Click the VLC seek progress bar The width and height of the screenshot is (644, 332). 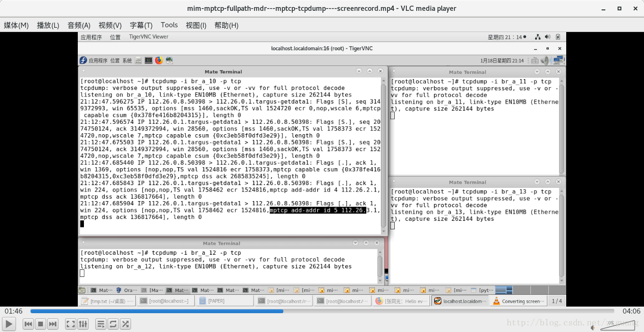[x=322, y=311]
